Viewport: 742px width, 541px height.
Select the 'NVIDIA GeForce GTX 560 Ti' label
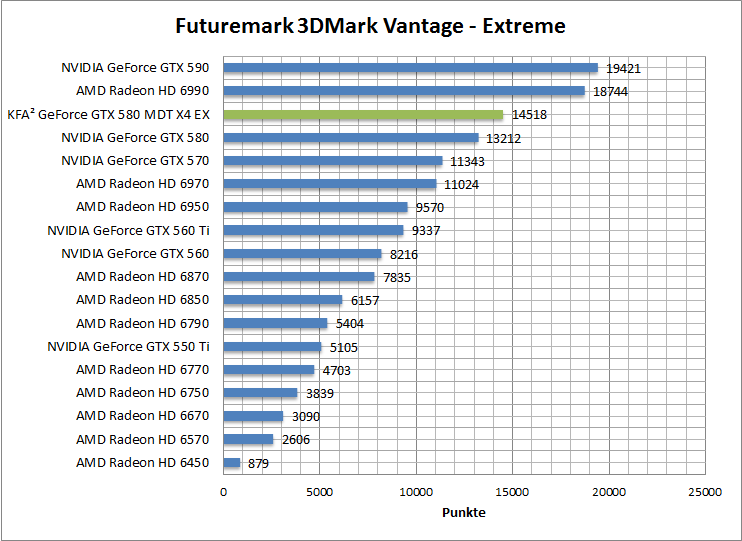coord(128,230)
